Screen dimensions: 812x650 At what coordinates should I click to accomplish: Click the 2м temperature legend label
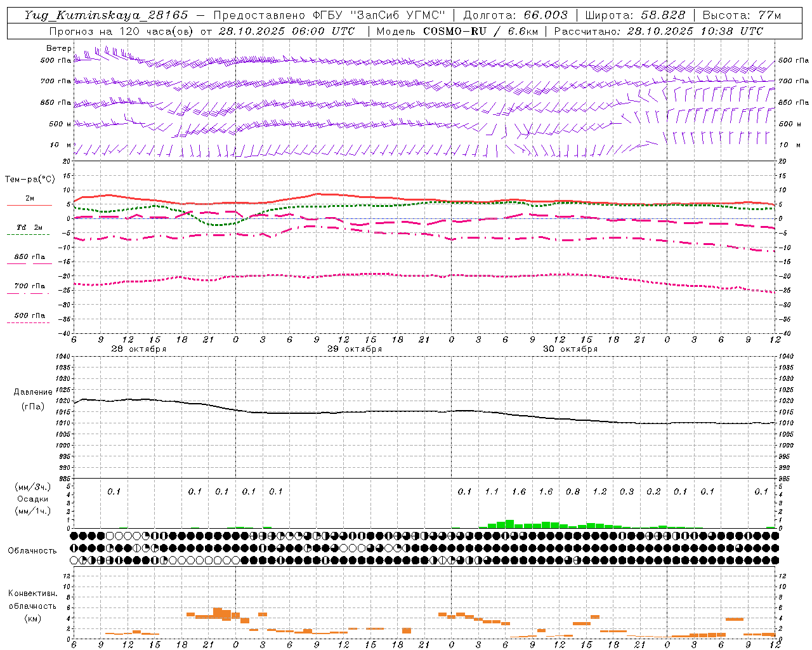click(x=30, y=198)
